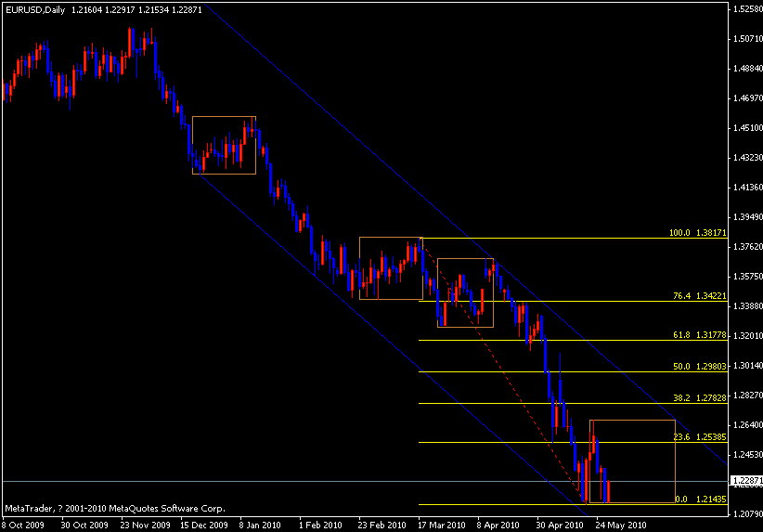Click the 23 Nov 2009 date label
This screenshot has height=532, width=763.
click(x=145, y=526)
